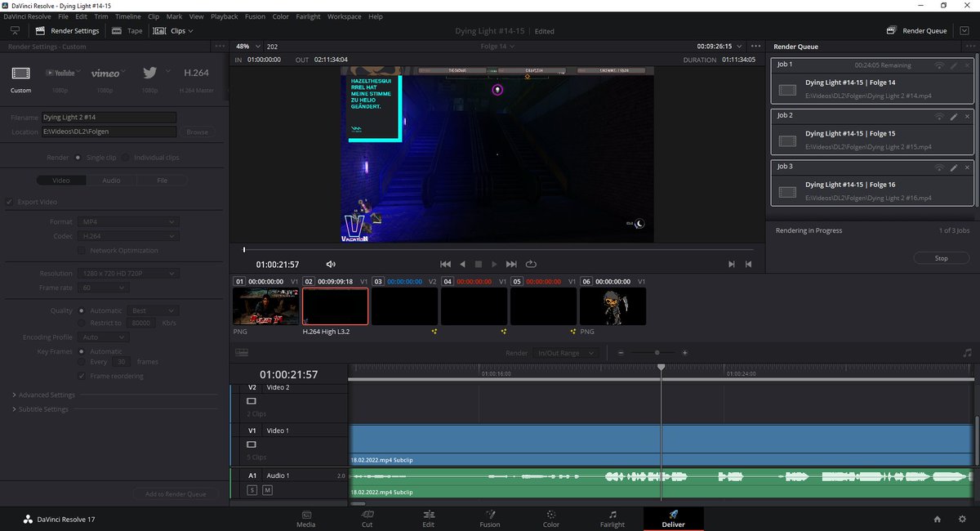Solo the Audio 1 track
This screenshot has width=980, height=531.
pos(252,489)
